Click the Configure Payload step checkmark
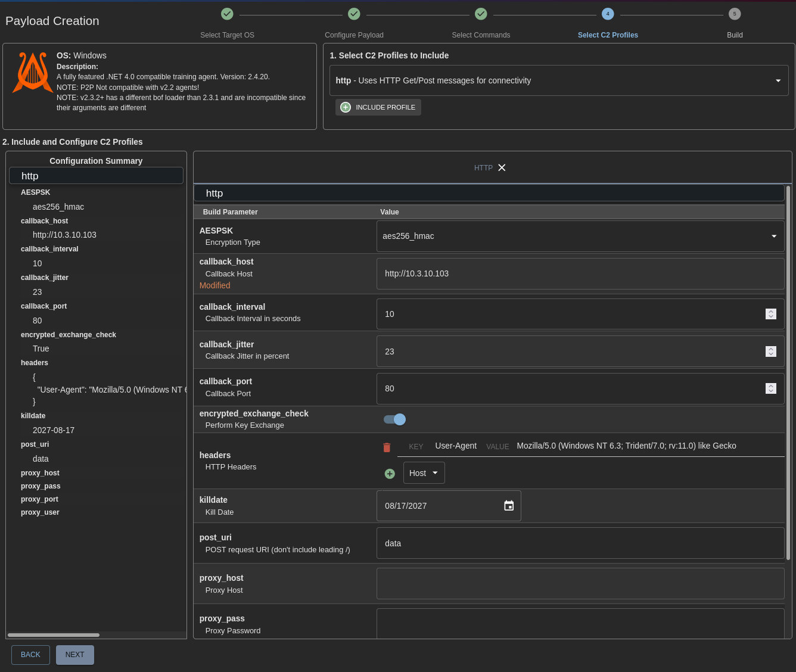Screen dimensions: 796x672 click(x=354, y=14)
